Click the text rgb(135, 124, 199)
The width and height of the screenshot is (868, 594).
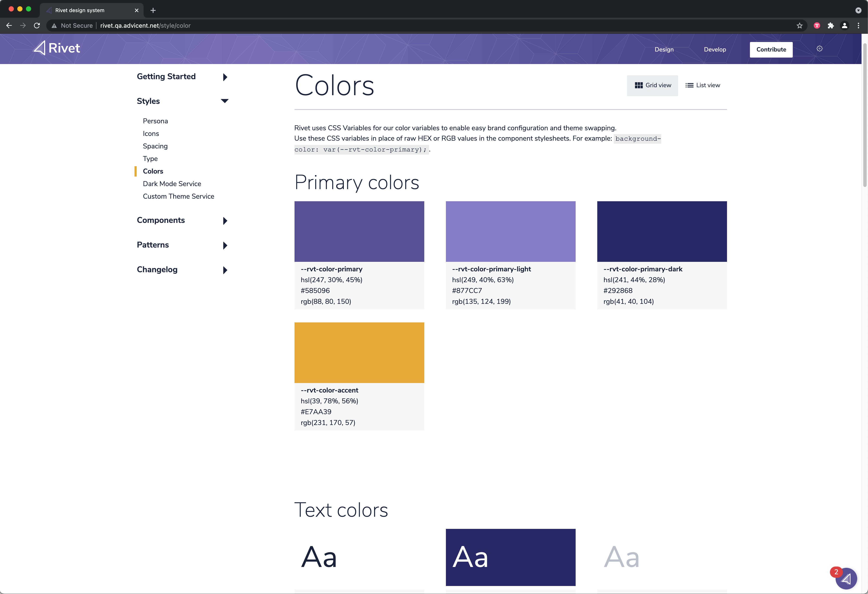pos(481,301)
